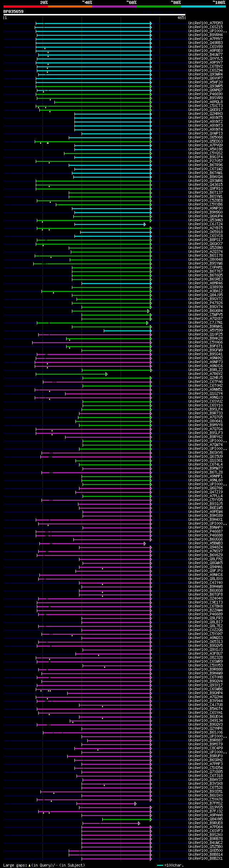Select hit label UniRef100_C6JT24
Screen dimensions: 229x868
click(205, 224)
